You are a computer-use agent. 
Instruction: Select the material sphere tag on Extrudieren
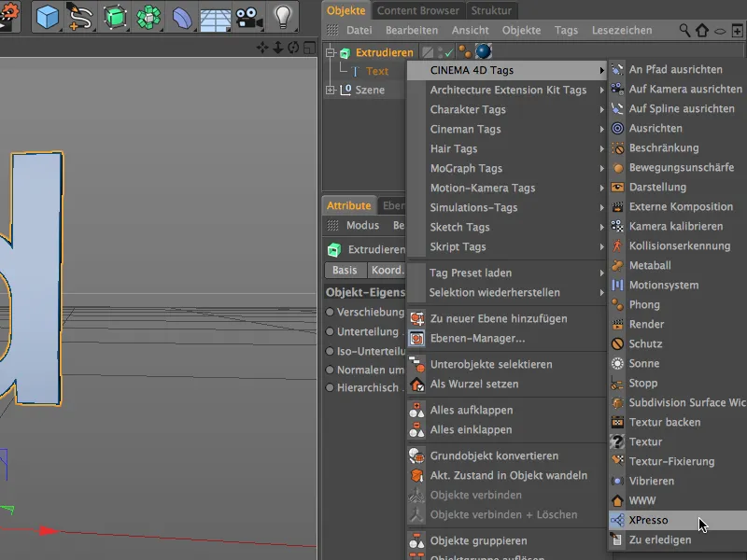point(483,51)
